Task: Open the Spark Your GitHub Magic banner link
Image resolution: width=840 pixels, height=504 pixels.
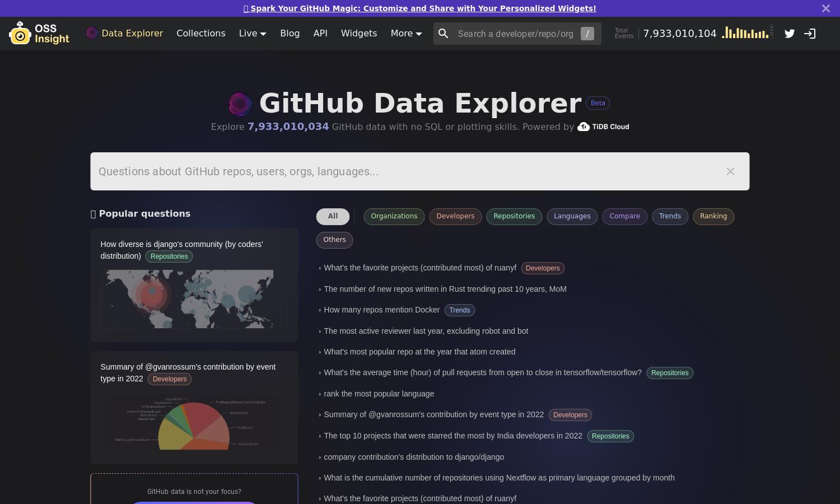Action: 420,8
